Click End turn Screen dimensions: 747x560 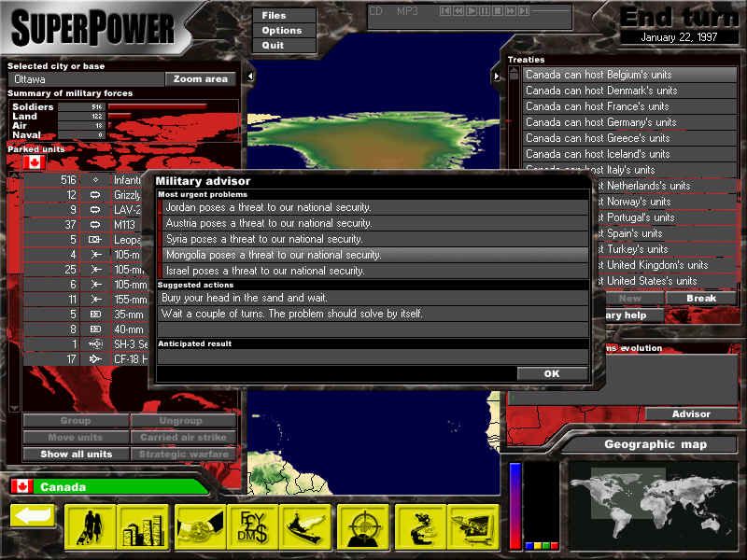[x=682, y=17]
